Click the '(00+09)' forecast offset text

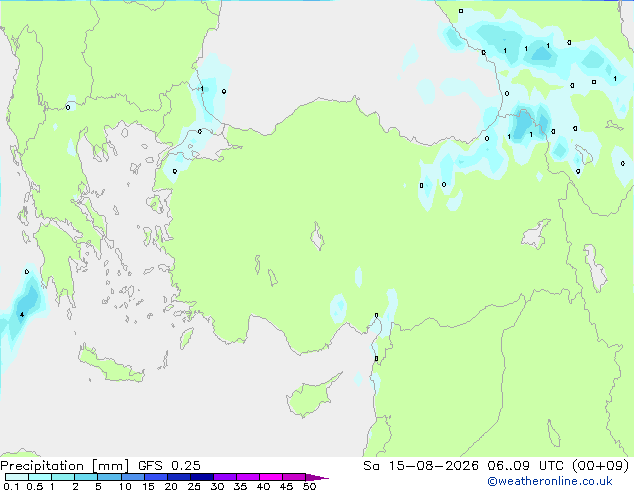pos(600,466)
